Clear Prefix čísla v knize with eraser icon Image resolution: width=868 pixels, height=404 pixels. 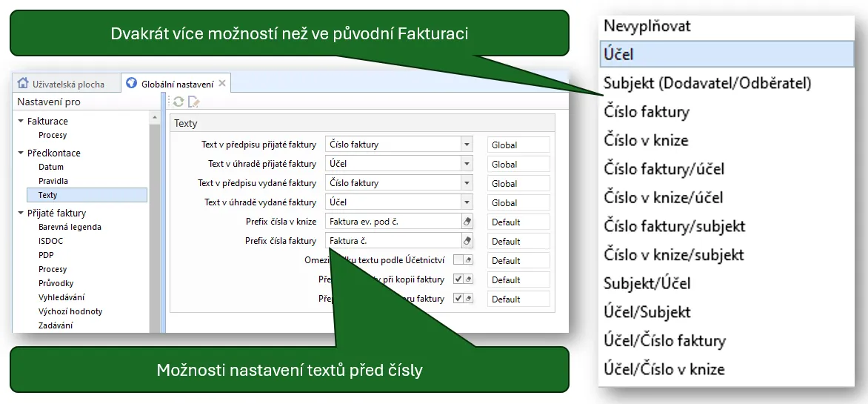tap(467, 221)
